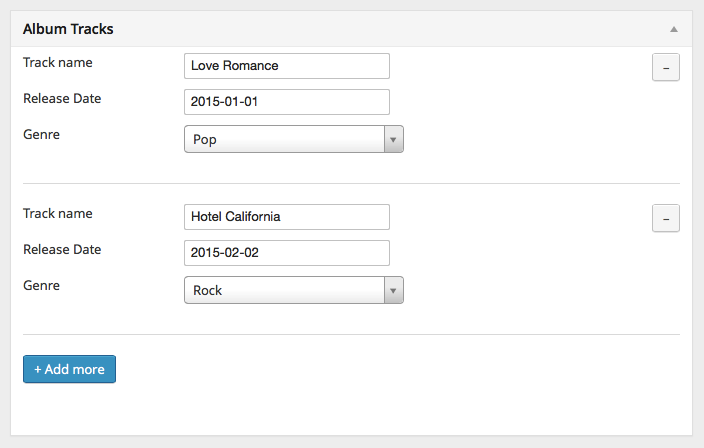Click the first track's Release Date label
Image resolution: width=704 pixels, height=448 pixels.
point(62,98)
